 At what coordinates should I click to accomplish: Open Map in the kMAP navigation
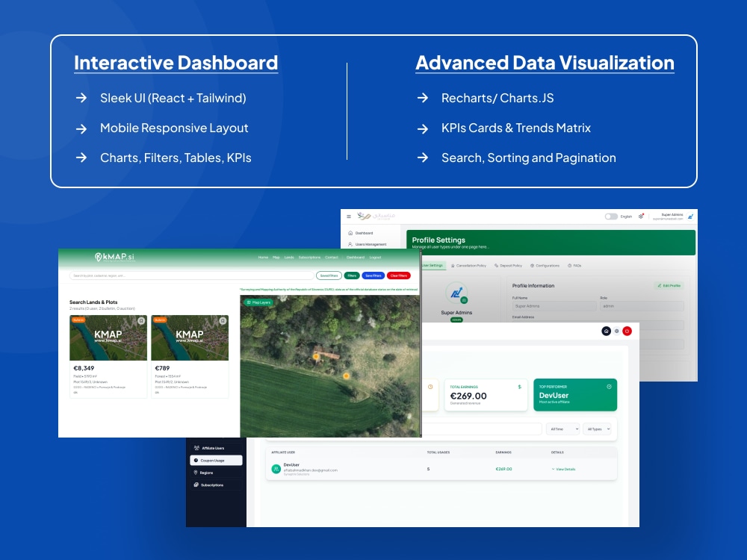pyautogui.click(x=276, y=257)
